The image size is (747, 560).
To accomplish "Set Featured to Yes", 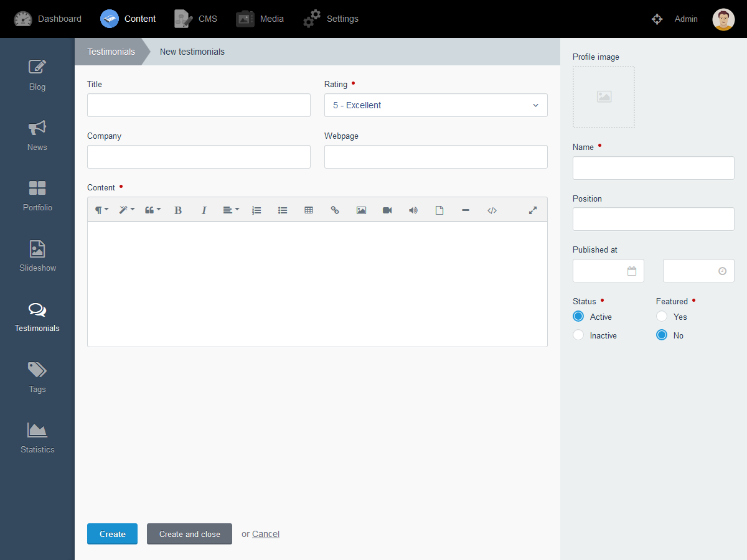I will click(x=662, y=316).
